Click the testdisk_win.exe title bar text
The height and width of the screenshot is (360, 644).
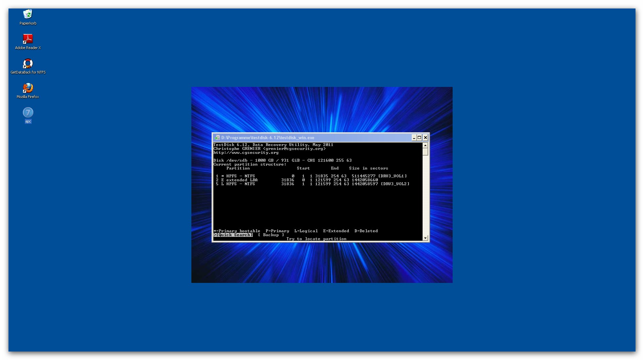pos(268,138)
